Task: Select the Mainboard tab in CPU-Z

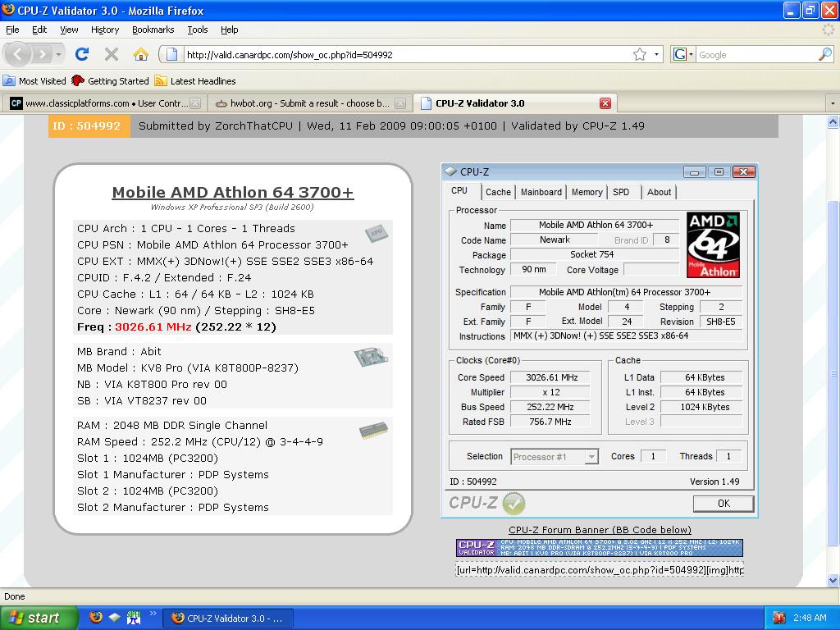Action: pos(541,192)
